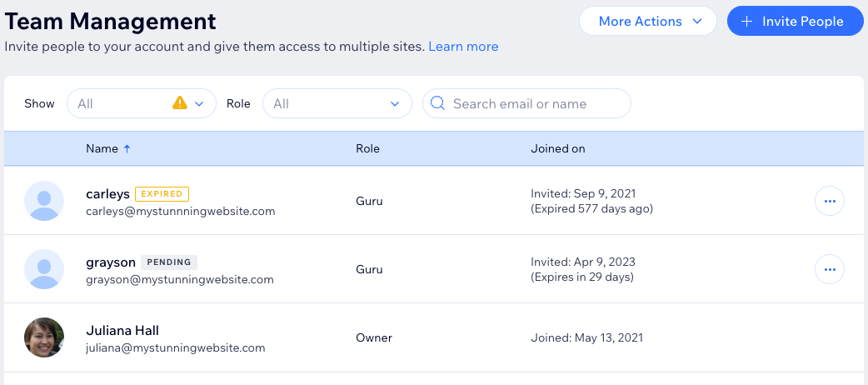Click Guru role in carleys row

click(369, 201)
